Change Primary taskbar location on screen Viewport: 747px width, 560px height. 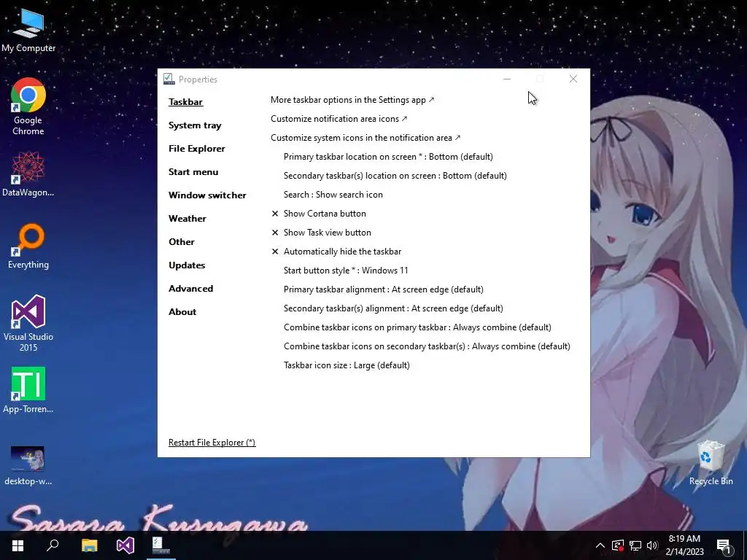(388, 157)
